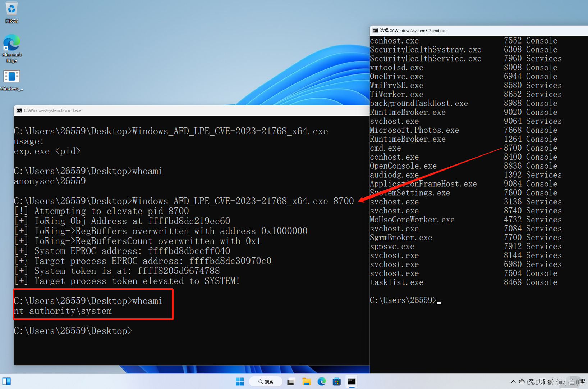This screenshot has width=588, height=389.
Task: Launch Edge browser from the taskbar
Action: 322,381
